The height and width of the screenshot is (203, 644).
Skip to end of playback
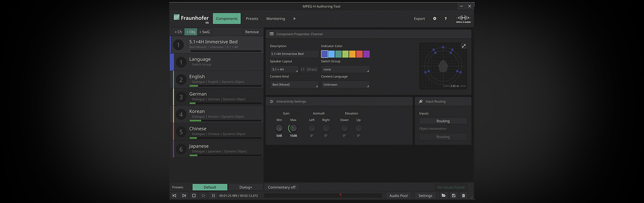click(x=184, y=195)
